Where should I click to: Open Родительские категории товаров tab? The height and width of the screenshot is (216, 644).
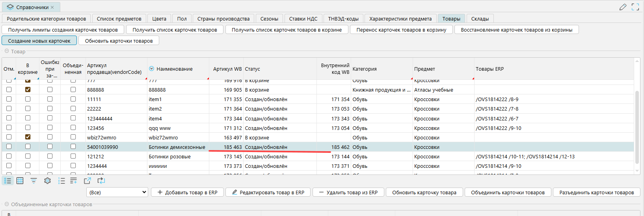(x=47, y=19)
